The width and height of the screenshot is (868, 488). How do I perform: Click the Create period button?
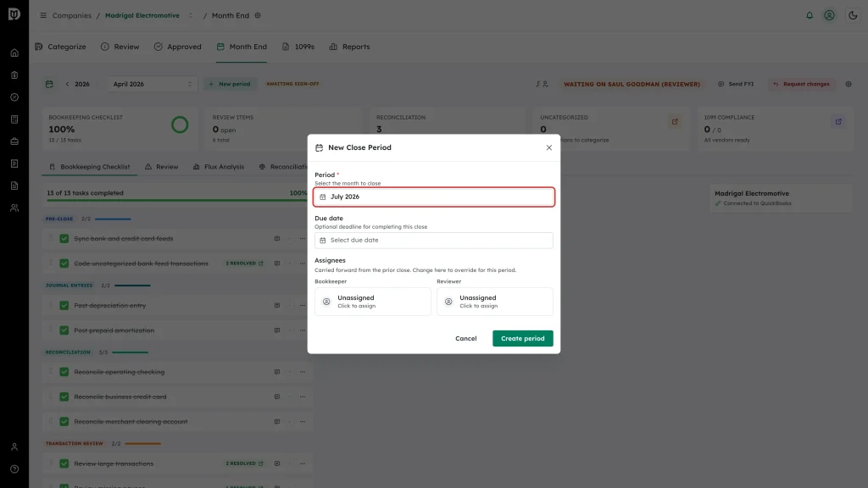pos(522,338)
